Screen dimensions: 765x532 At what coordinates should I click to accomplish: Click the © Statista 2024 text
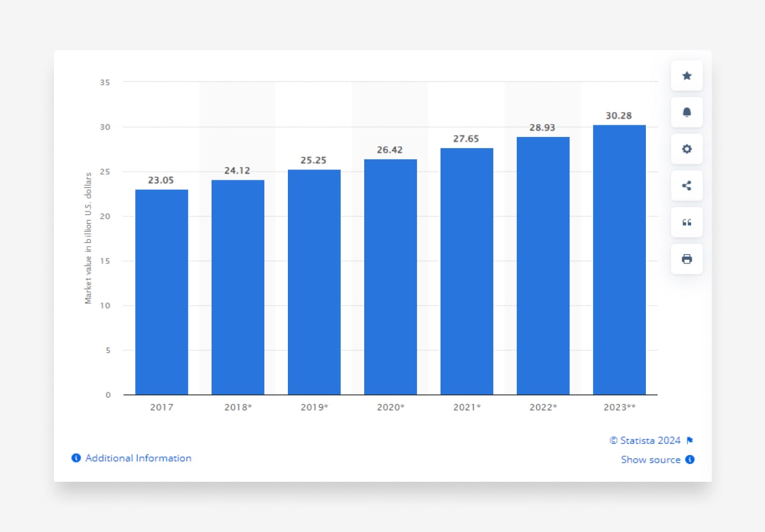pyautogui.click(x=645, y=441)
